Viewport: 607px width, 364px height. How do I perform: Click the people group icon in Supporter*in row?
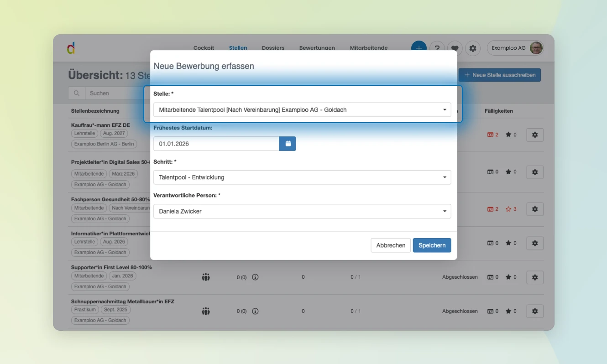coord(206,277)
